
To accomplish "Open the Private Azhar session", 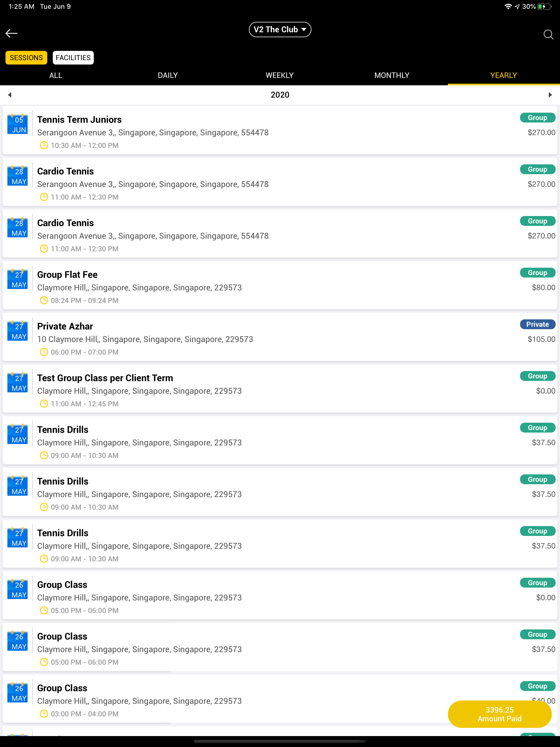I will click(280, 337).
